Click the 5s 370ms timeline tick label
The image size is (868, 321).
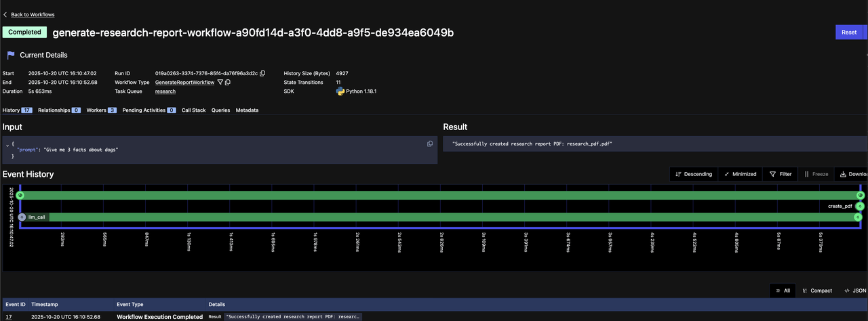tap(821, 242)
